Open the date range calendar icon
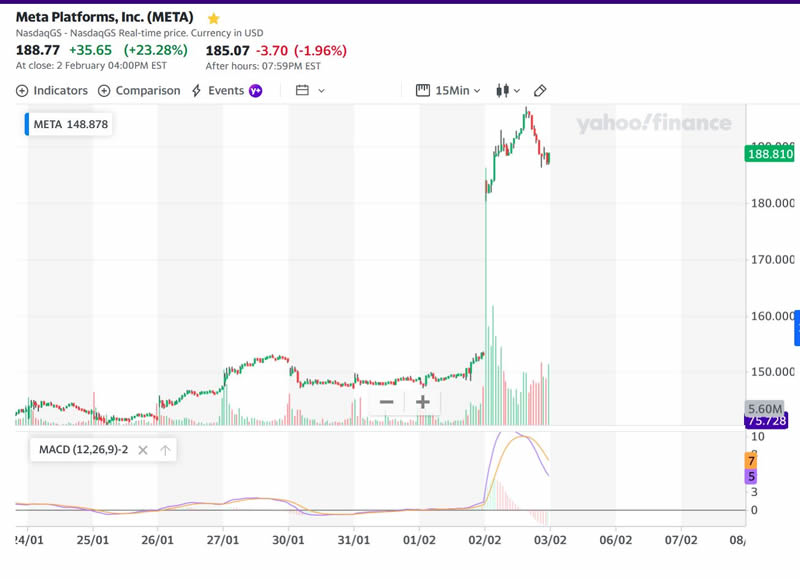This screenshot has height=579, width=800. [x=302, y=90]
